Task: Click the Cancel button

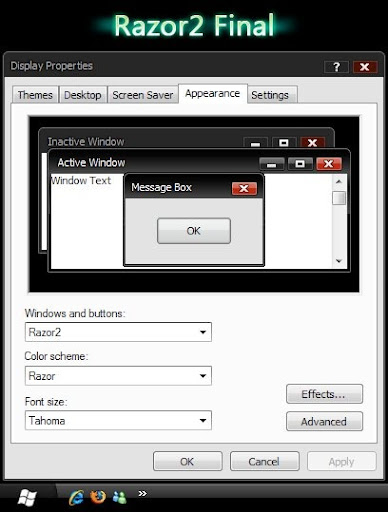Action: tap(265, 461)
